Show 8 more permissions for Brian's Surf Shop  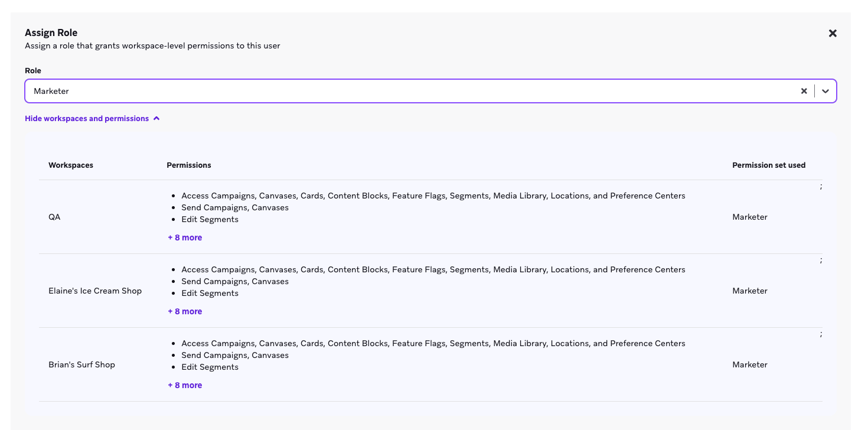pyautogui.click(x=185, y=385)
